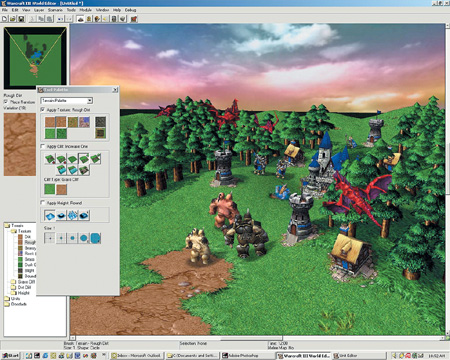The width and height of the screenshot is (450, 360).
Task: Click the Copy toolbar icon
Action: pyautogui.click(x=41, y=19)
